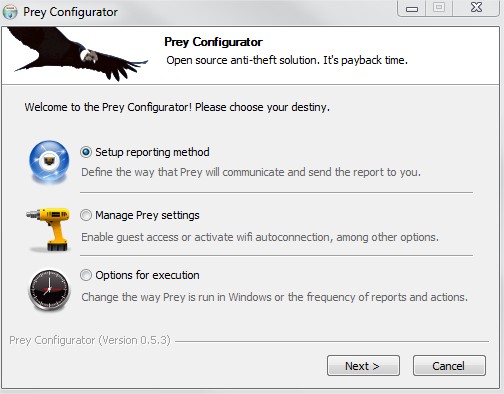Screen dimensions: 504x394
Task: Click the Prey Configurator version 0.5.3 label
Action: 90,340
